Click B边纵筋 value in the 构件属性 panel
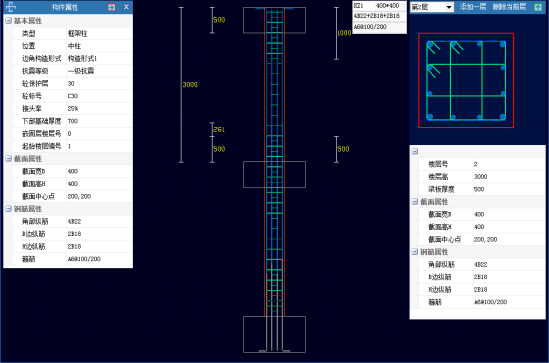549x363 pixels. (74, 234)
